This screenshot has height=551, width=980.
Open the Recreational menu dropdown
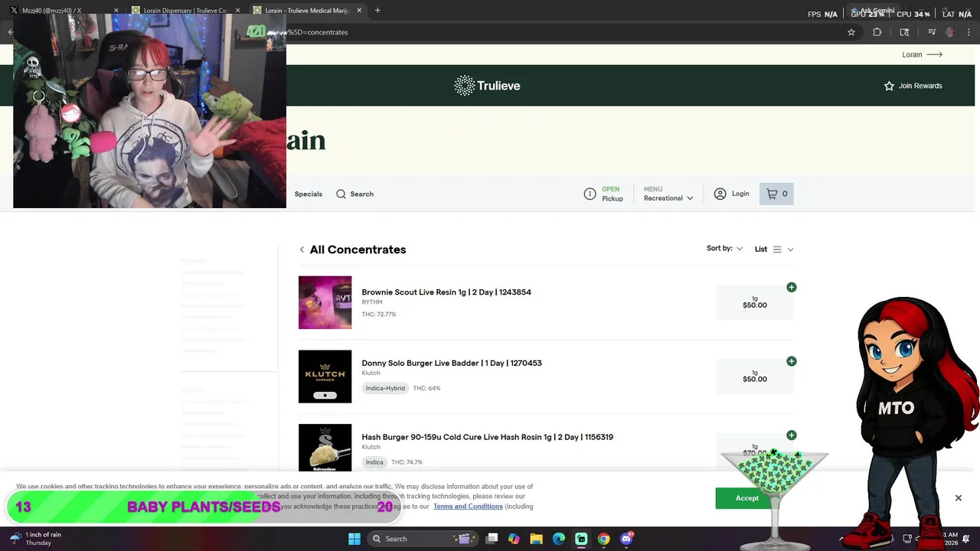[668, 194]
